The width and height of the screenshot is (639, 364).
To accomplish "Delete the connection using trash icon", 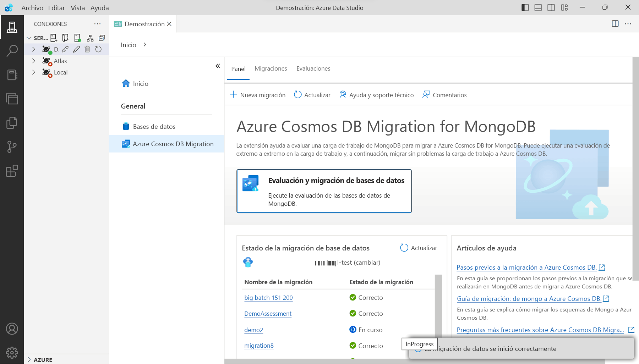I will coord(87,49).
